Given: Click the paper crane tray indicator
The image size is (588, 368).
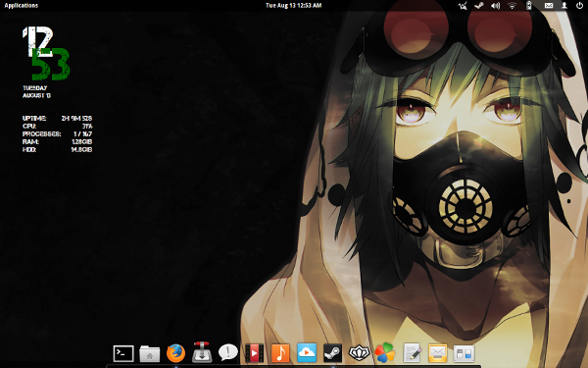Looking at the screenshot, I should coord(463,6).
